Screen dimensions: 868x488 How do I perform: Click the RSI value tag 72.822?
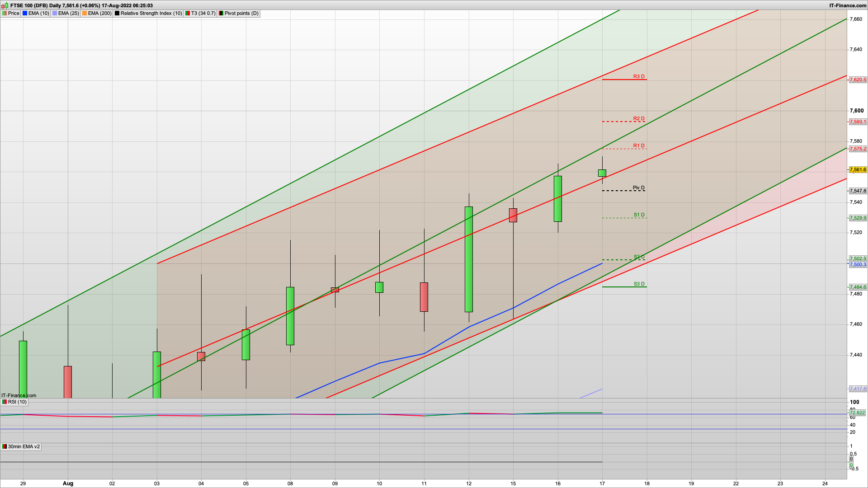coord(857,413)
